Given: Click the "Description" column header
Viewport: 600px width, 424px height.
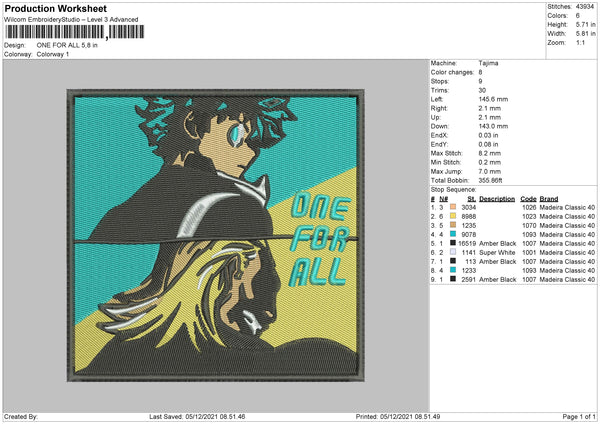Looking at the screenshot, I should click(497, 199).
